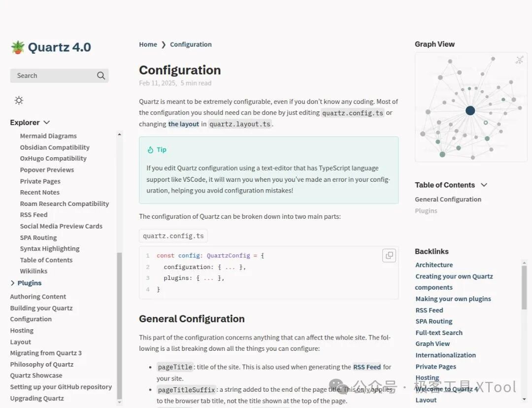Click the search magnifier icon
The width and height of the screenshot is (532, 408).
[x=101, y=76]
